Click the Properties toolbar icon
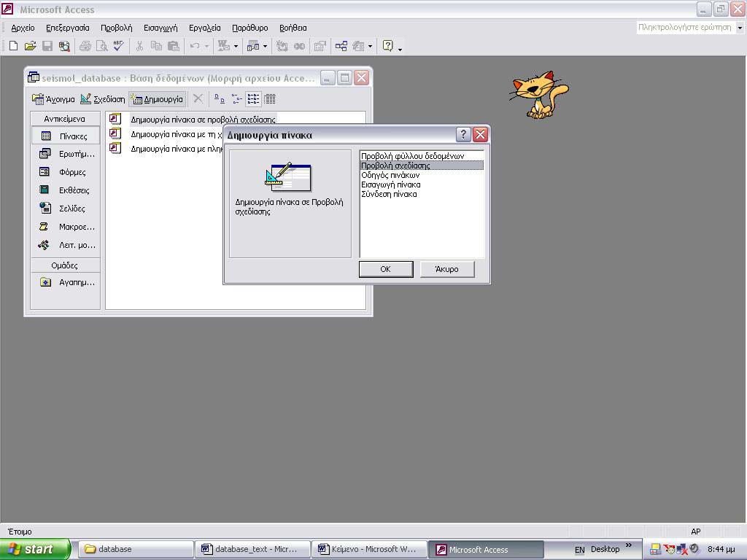The height and width of the screenshot is (560, 747). [x=320, y=46]
